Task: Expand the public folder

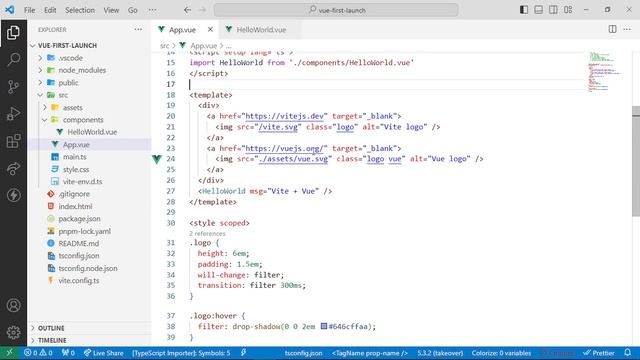Action: (x=40, y=82)
